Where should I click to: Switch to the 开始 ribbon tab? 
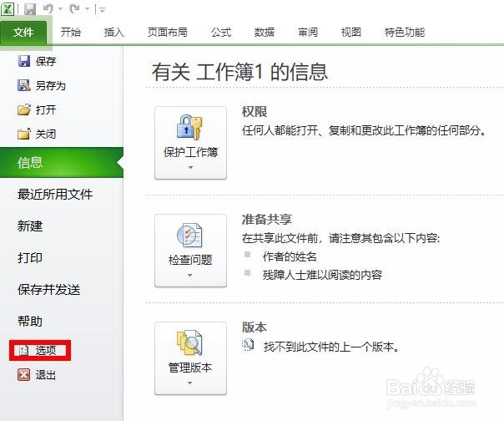(x=71, y=33)
